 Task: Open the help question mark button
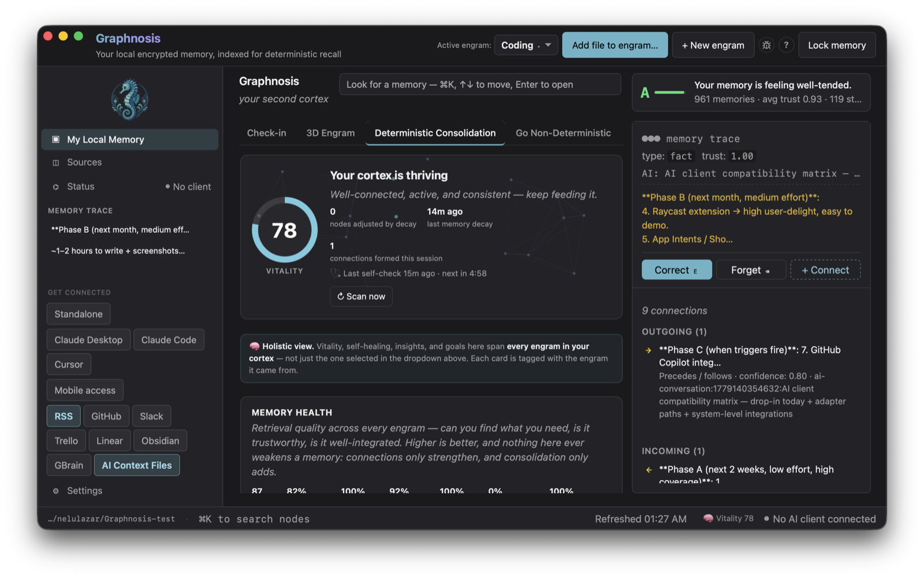pyautogui.click(x=786, y=45)
